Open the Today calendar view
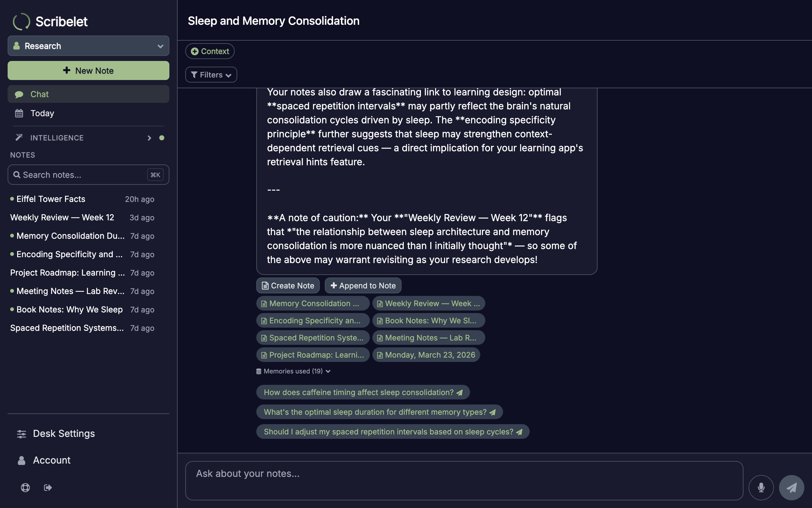The width and height of the screenshot is (812, 508). [88, 113]
